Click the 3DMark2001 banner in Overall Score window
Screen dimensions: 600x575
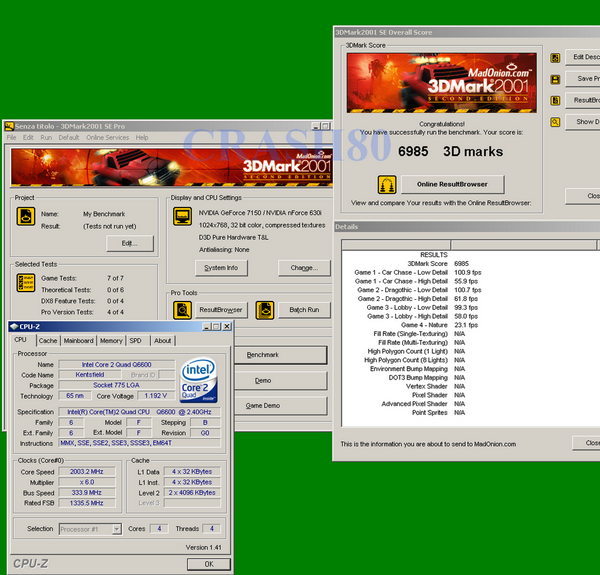point(442,83)
